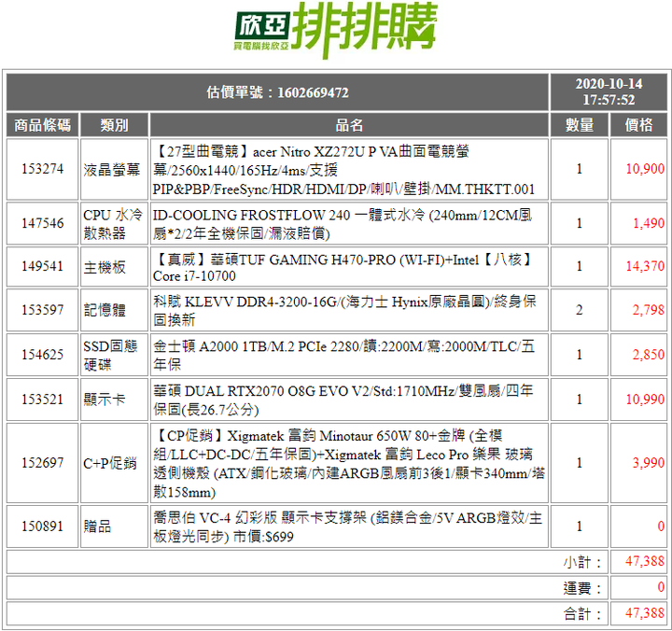Click the 顯示卡 category cell
672x631 pixels.
pyautogui.click(x=115, y=400)
